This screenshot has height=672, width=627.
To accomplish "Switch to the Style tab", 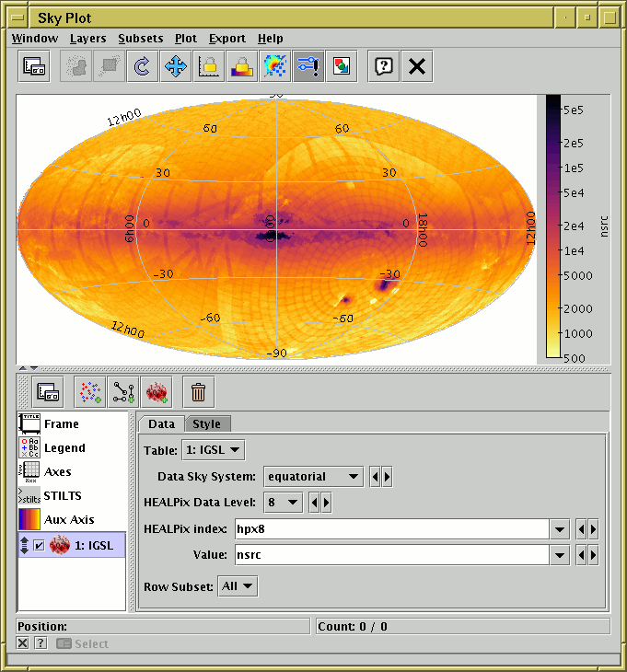I will (x=207, y=423).
